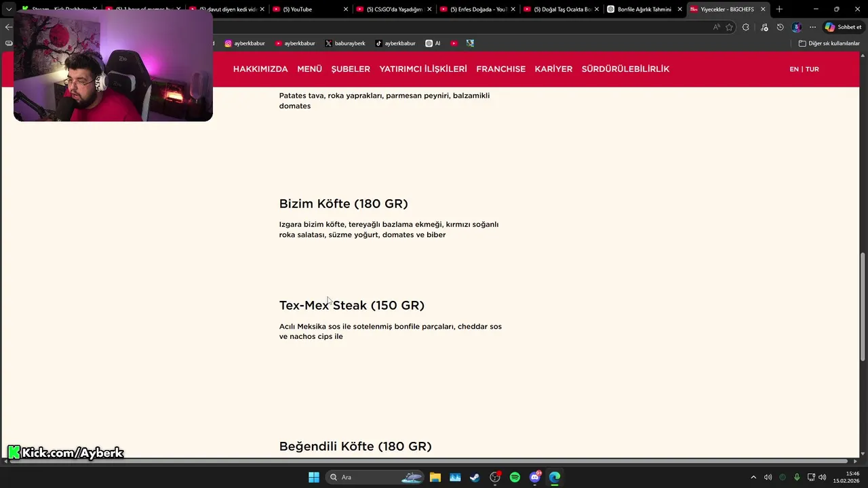Open YATIRIMCI İLİŞKİLERİ page

point(423,69)
